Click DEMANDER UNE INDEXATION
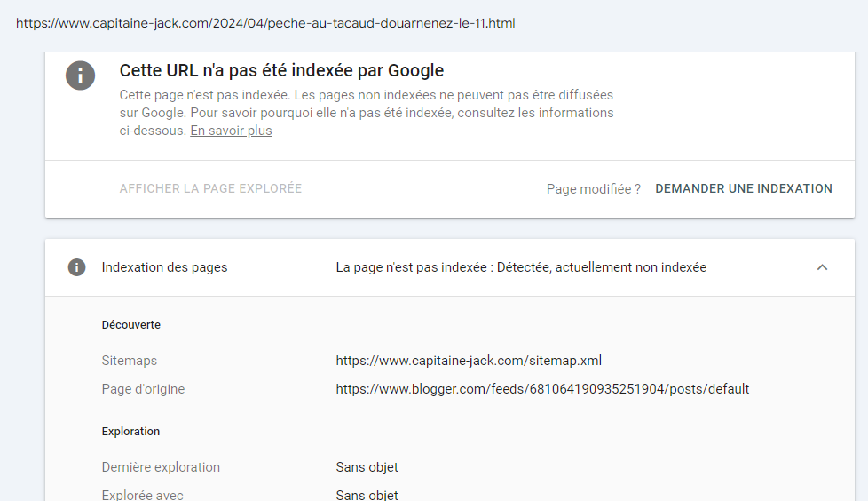The image size is (868, 501). click(743, 188)
